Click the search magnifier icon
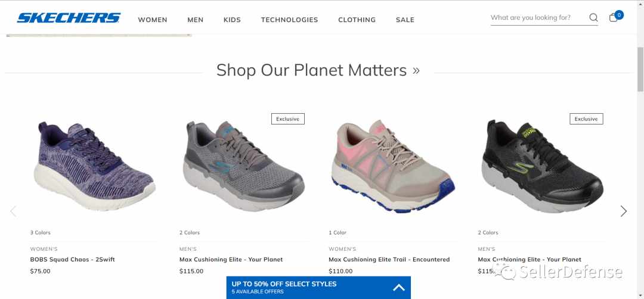This screenshot has height=299, width=644. [593, 18]
